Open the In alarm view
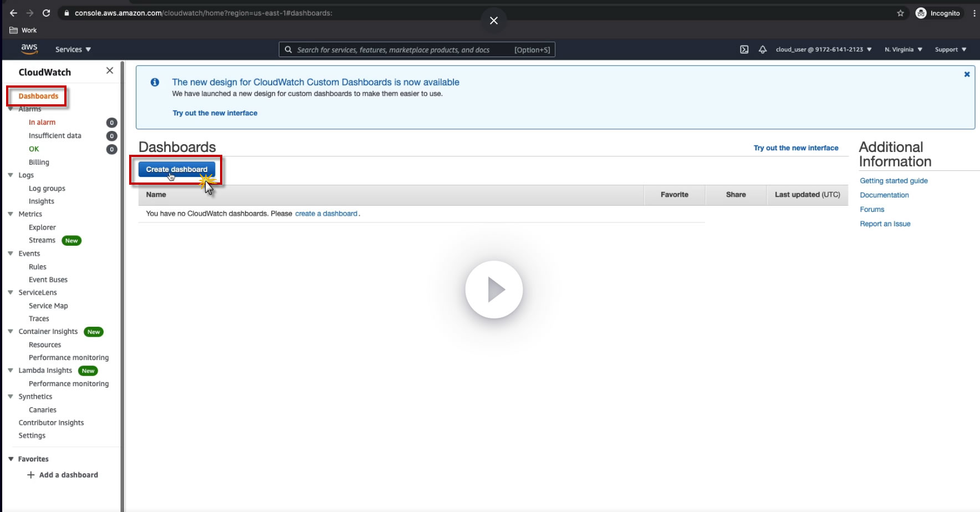 pos(42,123)
